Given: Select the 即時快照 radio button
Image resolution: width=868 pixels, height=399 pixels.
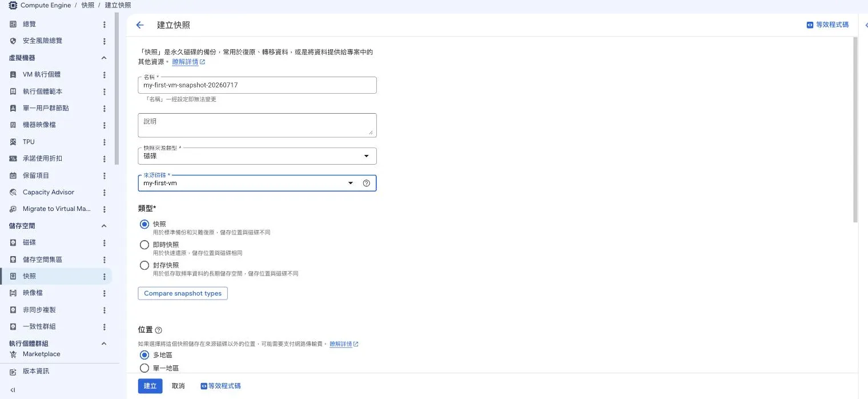Looking at the screenshot, I should coord(144,245).
